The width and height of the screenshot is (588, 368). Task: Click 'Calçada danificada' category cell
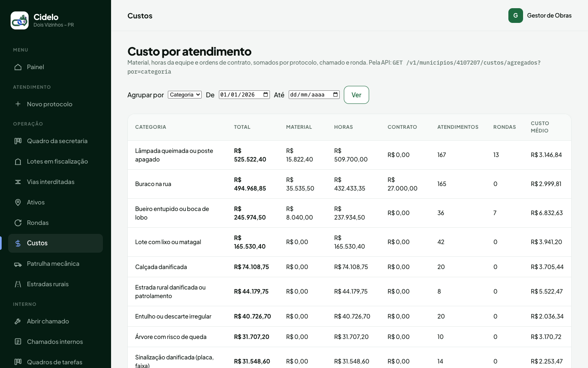click(161, 267)
